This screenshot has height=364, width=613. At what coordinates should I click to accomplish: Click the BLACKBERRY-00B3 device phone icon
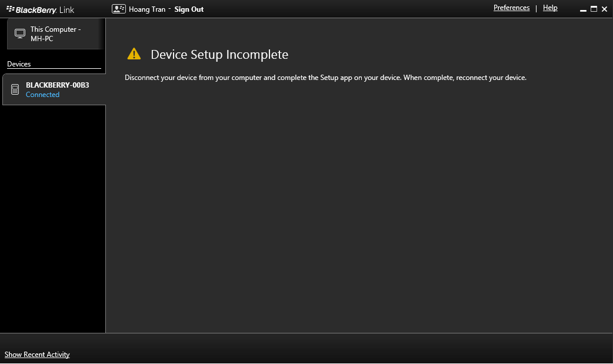tap(15, 89)
